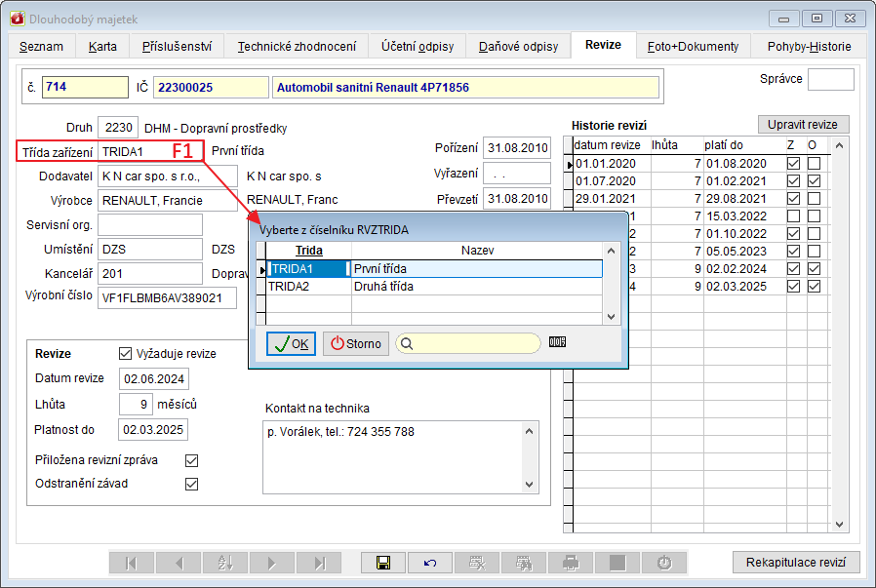This screenshot has height=588, width=876.
Task: Click the Nazev column header in dialog
Action: click(477, 251)
